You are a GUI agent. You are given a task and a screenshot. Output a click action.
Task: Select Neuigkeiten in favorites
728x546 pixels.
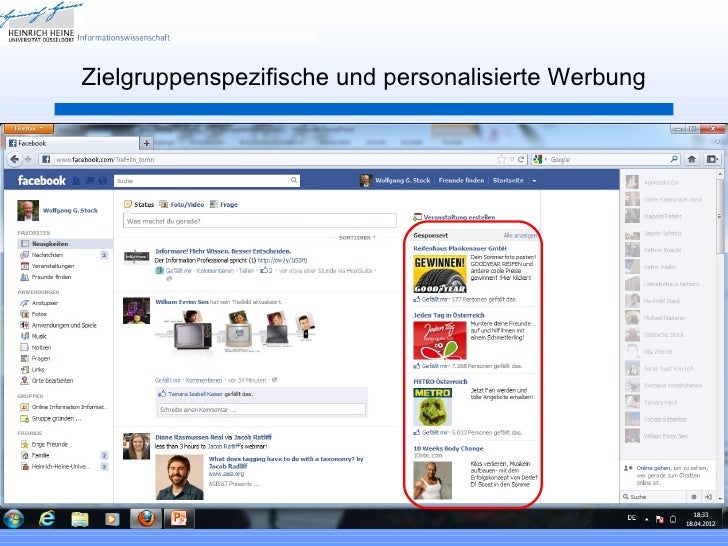[x=65, y=244]
